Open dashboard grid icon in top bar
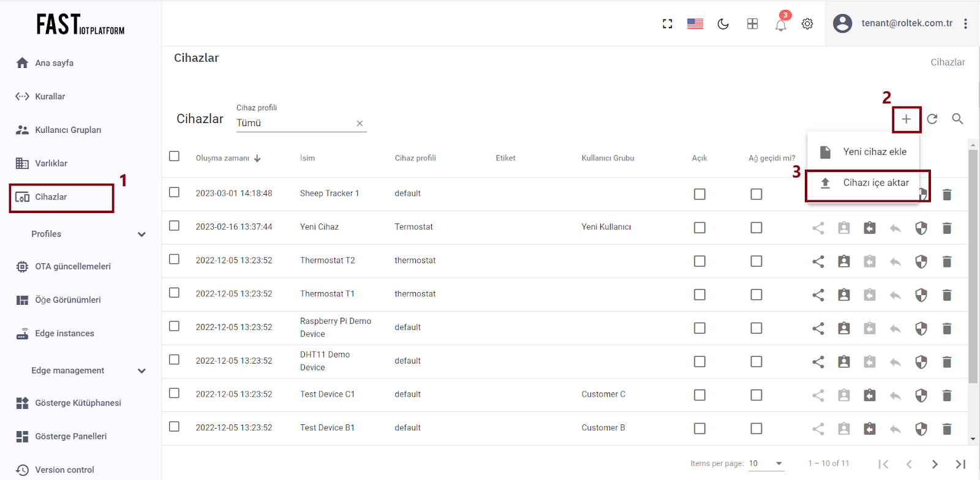 point(753,24)
